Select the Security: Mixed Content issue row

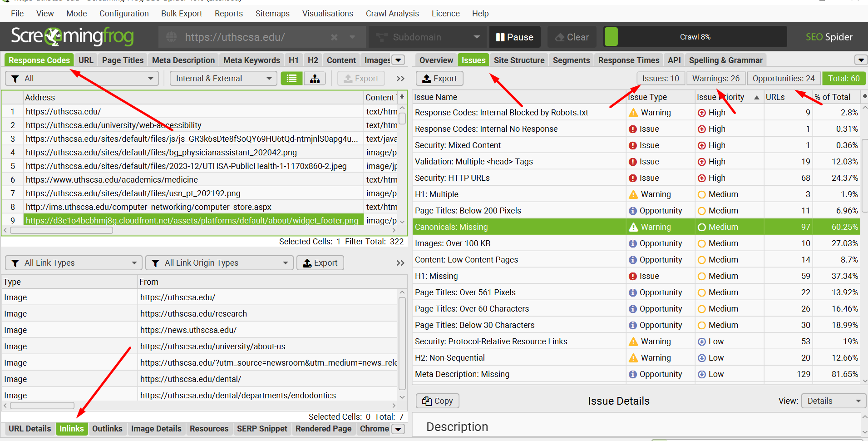click(458, 145)
